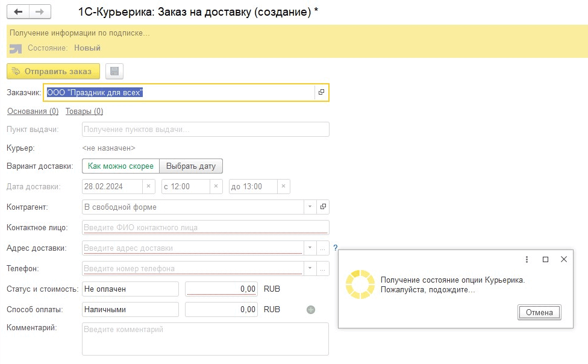The height and width of the screenshot is (364, 588).
Task: Open the three-dots menu in the wait dialog
Action: pyautogui.click(x=527, y=259)
